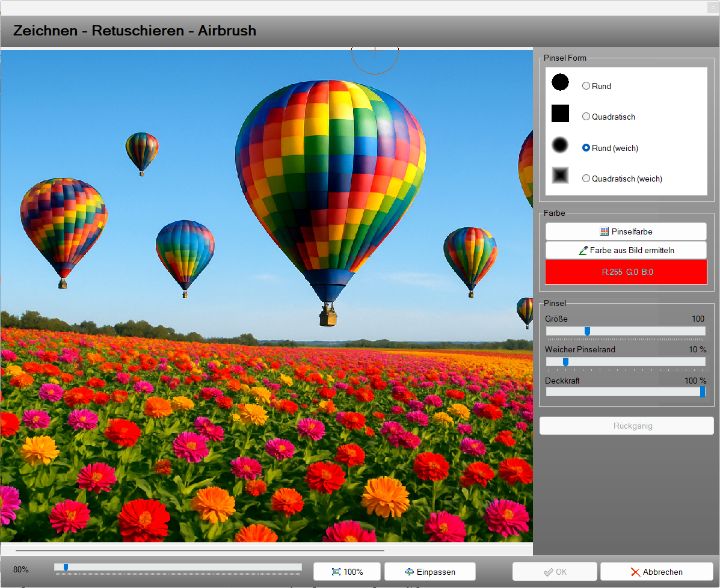Screen dimensions: 720x588
Task: Cancel with the Abbrechen button
Action: [x=656, y=572]
